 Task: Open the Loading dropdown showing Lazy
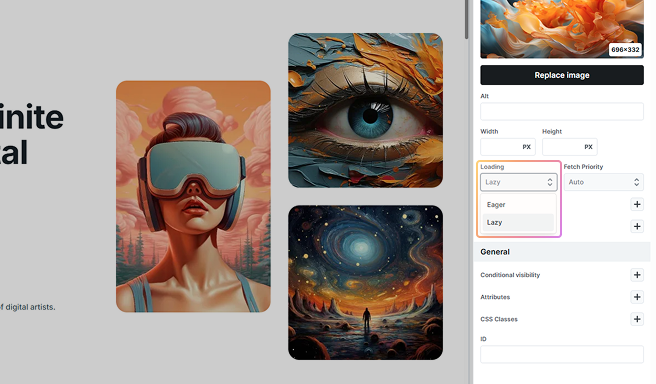(x=518, y=182)
